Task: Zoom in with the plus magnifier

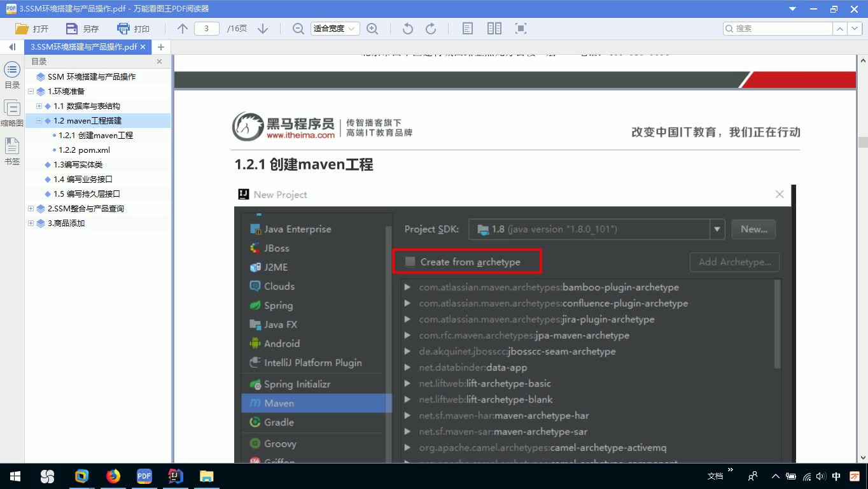Action: [x=372, y=29]
